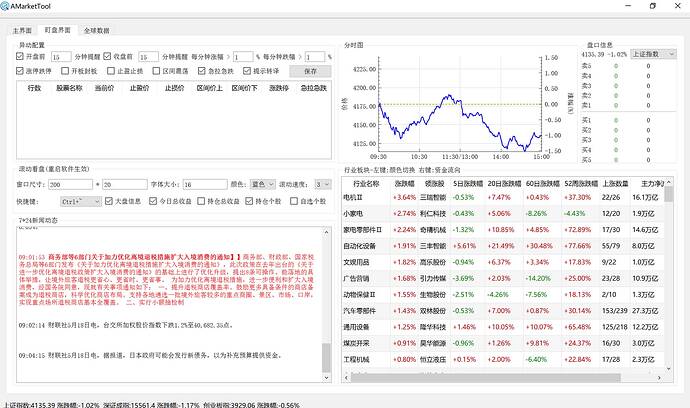690x408 pixels.
Task: Click the 收盘前 minutes input field
Action: [148, 57]
